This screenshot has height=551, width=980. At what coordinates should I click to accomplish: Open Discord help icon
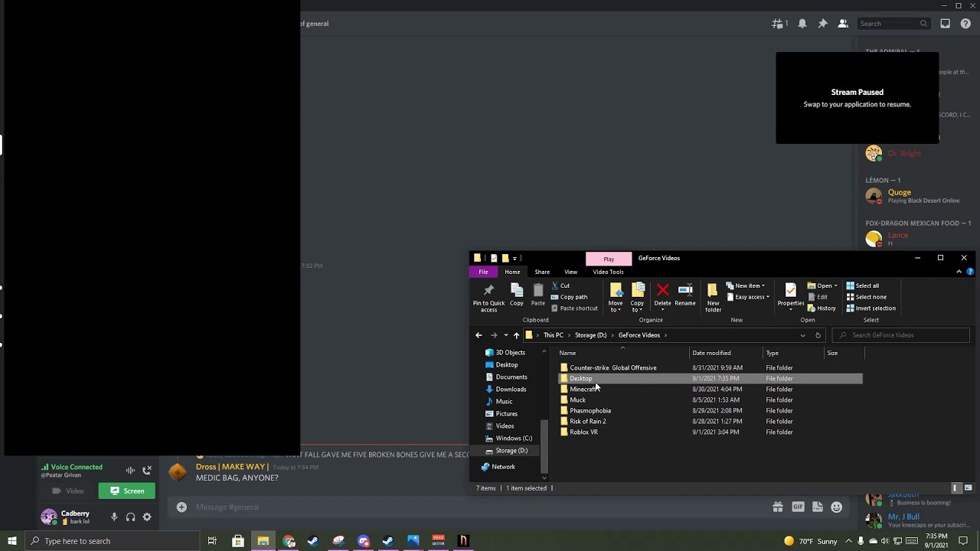[965, 24]
